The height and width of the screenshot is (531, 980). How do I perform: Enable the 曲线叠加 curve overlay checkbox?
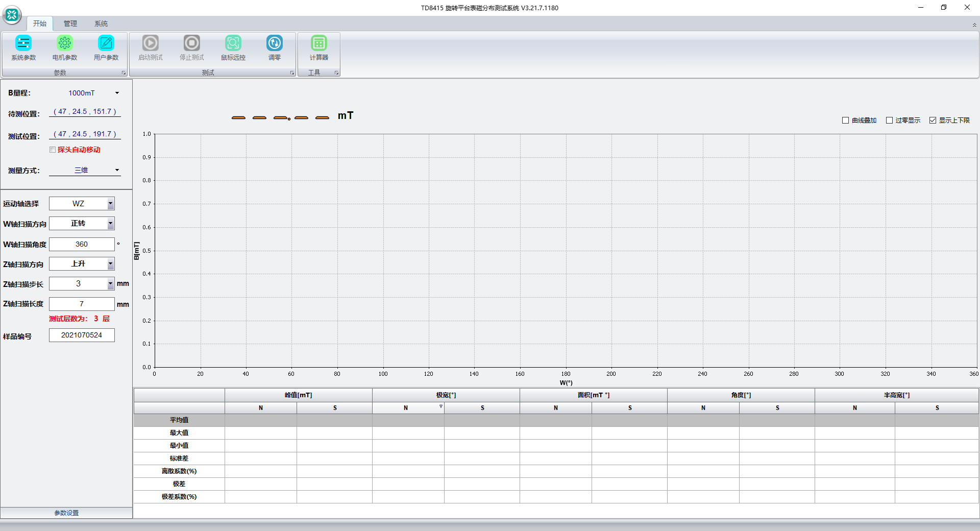click(x=845, y=120)
